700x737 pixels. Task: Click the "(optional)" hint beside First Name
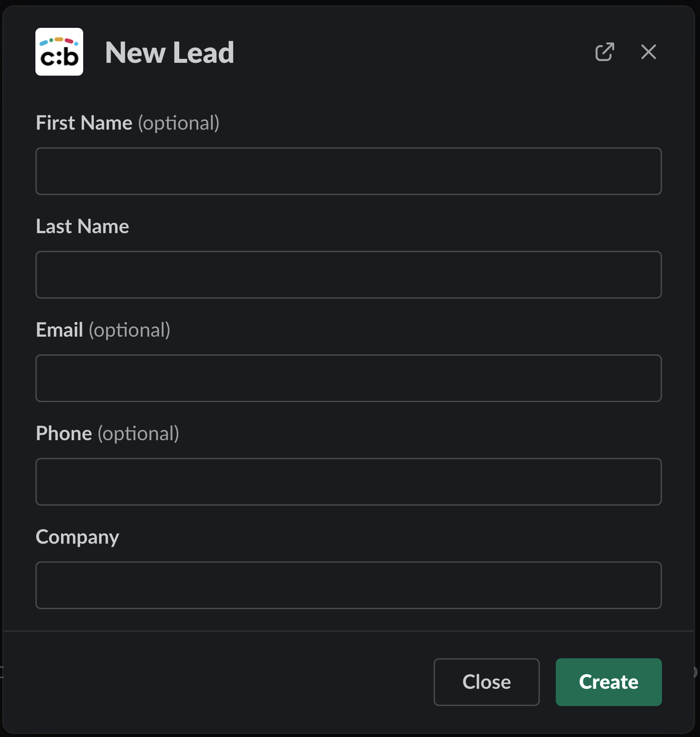coord(179,123)
